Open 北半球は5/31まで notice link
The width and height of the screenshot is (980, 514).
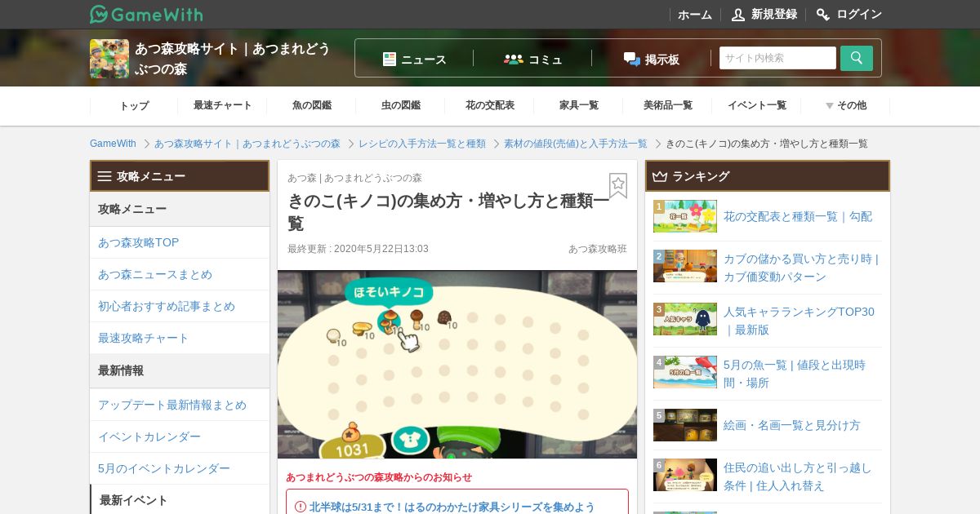tap(452, 507)
